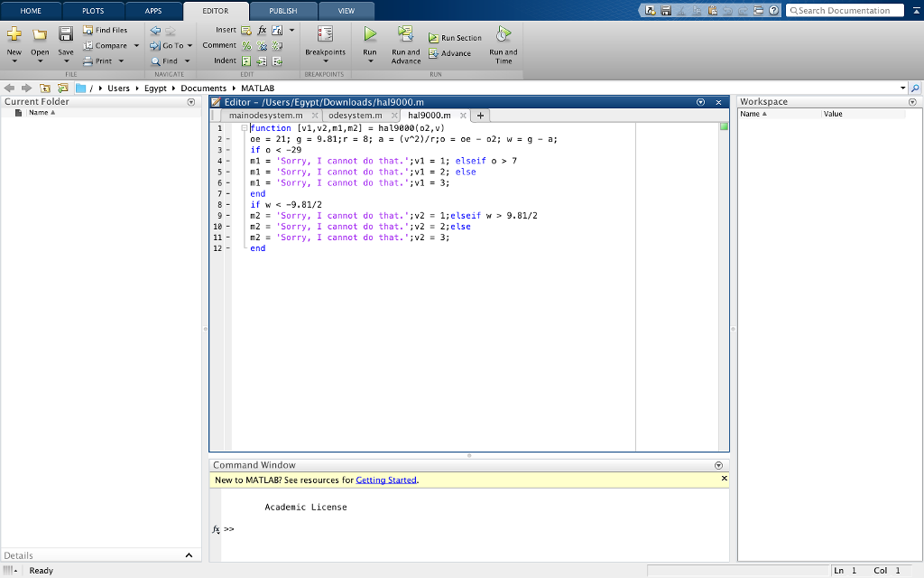924x578 pixels.
Task: Click the Go To button
Action: pyautogui.click(x=167, y=45)
